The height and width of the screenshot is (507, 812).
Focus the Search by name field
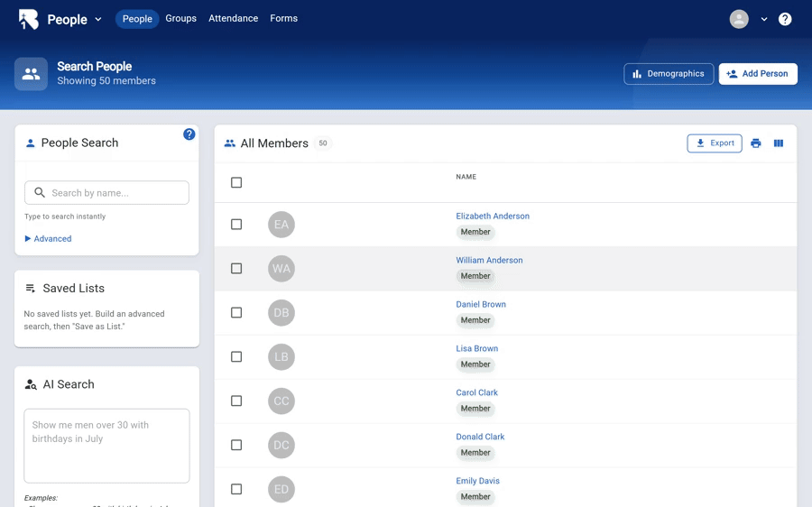(x=106, y=193)
